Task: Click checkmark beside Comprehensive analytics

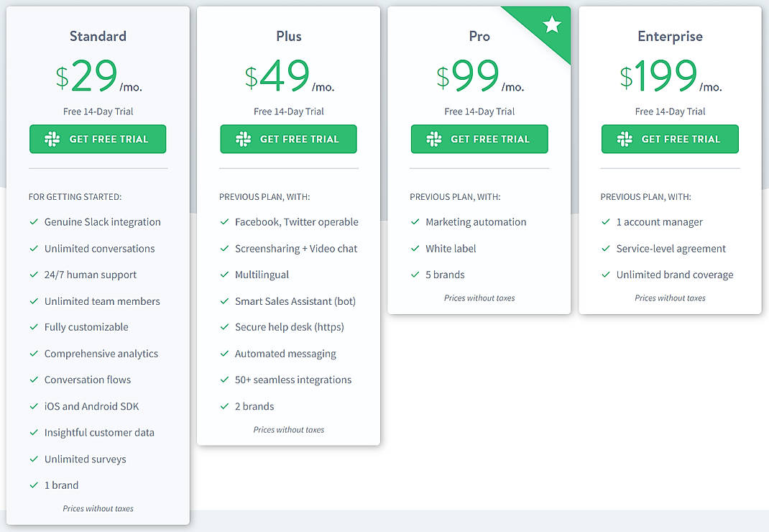Action: [34, 354]
